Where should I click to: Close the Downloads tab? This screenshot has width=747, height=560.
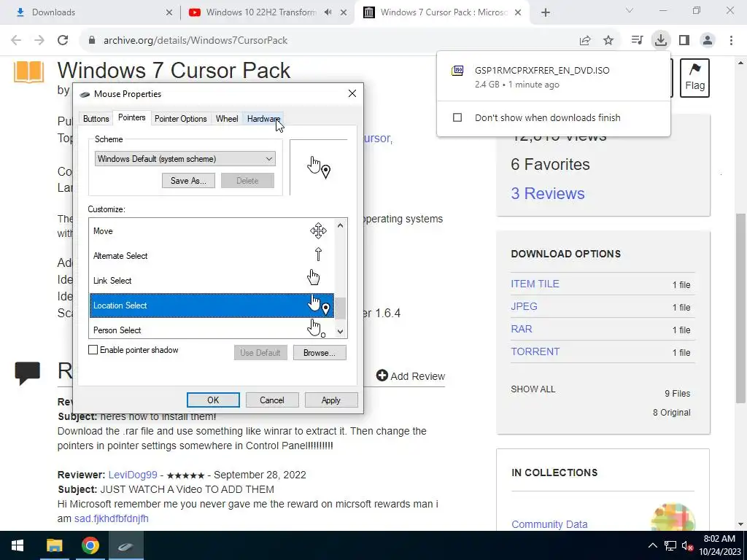coord(169,12)
